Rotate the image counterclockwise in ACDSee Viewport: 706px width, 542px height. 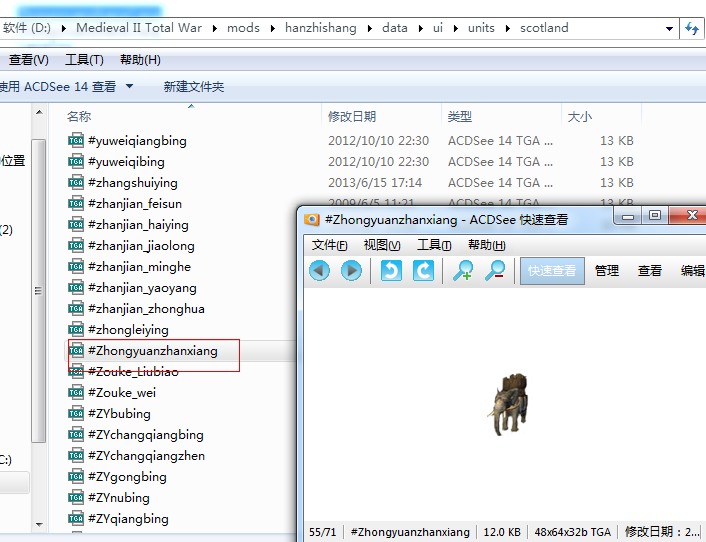(391, 271)
